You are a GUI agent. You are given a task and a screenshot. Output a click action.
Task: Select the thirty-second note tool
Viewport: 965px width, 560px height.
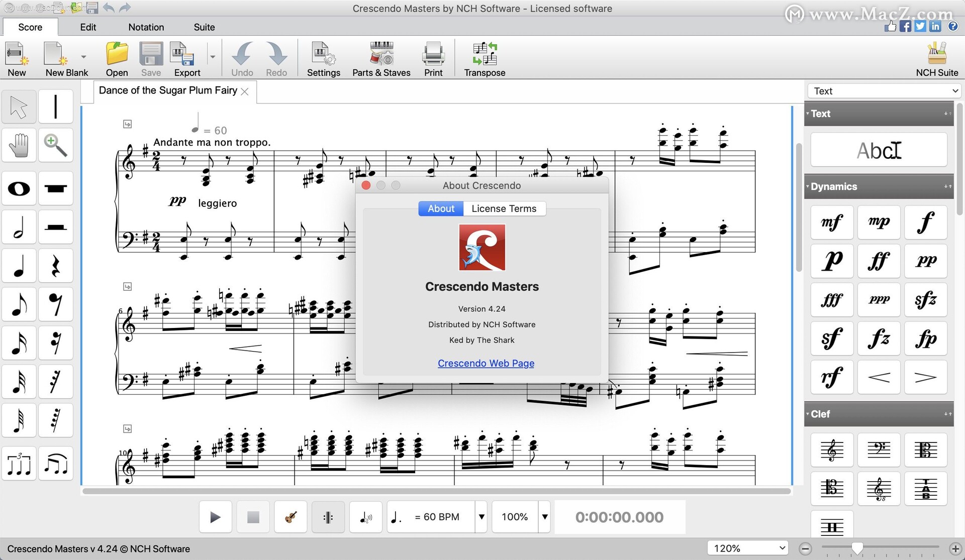coord(19,382)
